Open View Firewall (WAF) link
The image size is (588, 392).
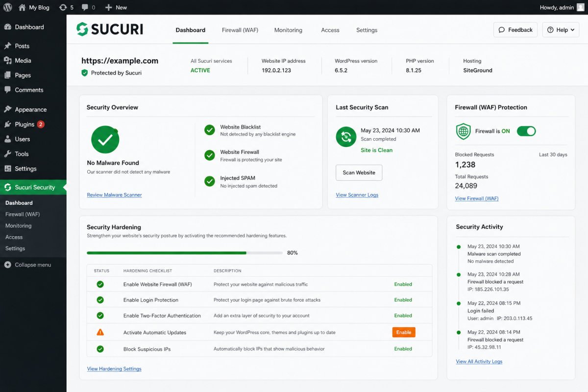477,198
